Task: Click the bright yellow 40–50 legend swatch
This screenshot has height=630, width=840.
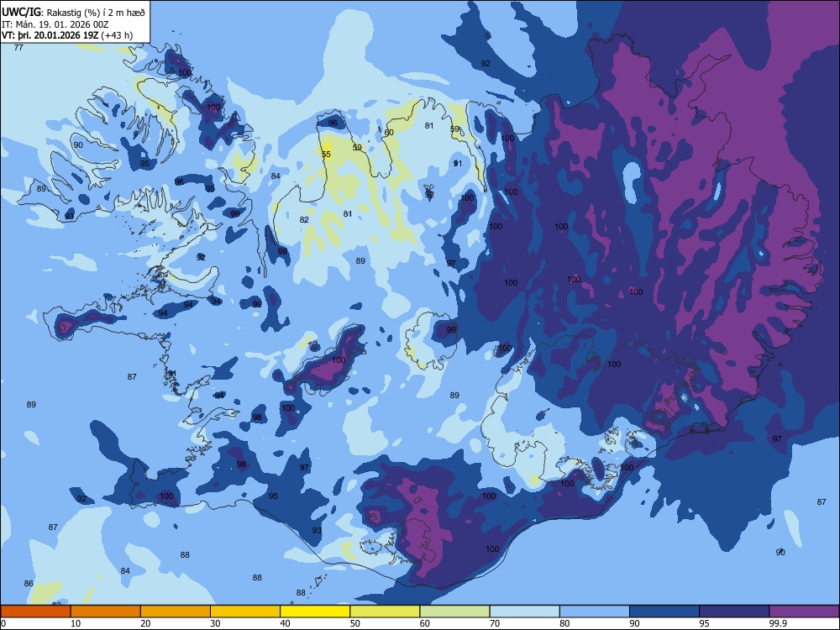Action: point(315,612)
